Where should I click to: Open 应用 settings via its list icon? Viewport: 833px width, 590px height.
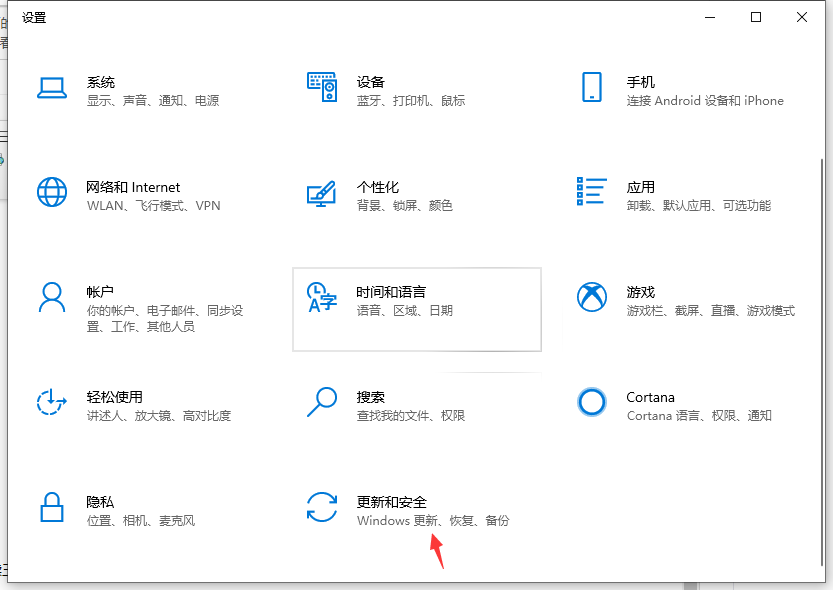tap(592, 192)
